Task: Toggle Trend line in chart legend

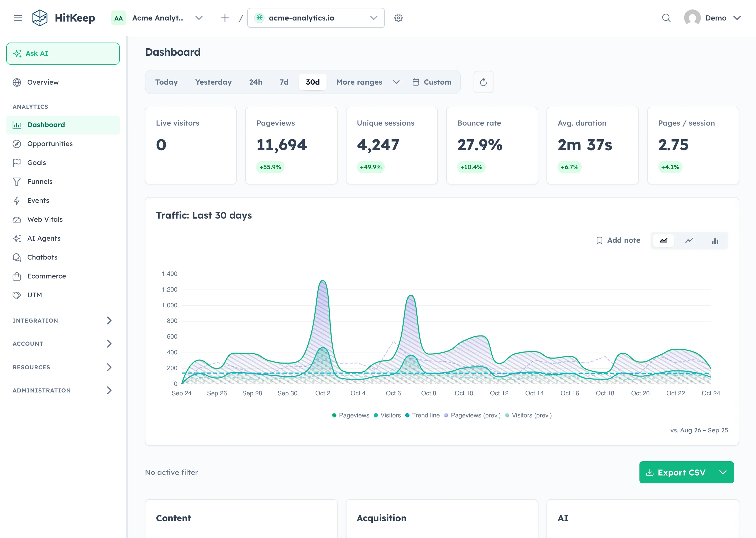Action: (x=422, y=415)
